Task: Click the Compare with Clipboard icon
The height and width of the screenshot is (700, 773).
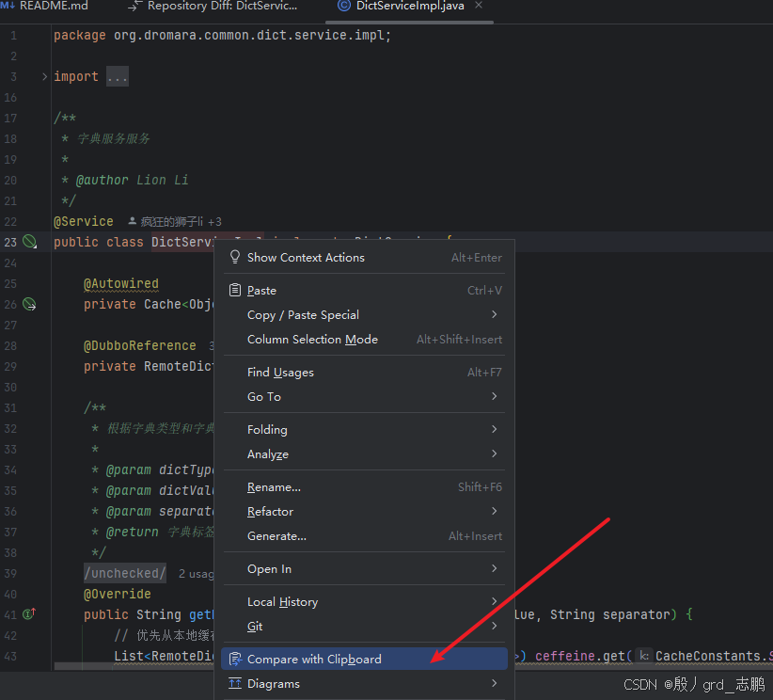Action: click(x=236, y=659)
